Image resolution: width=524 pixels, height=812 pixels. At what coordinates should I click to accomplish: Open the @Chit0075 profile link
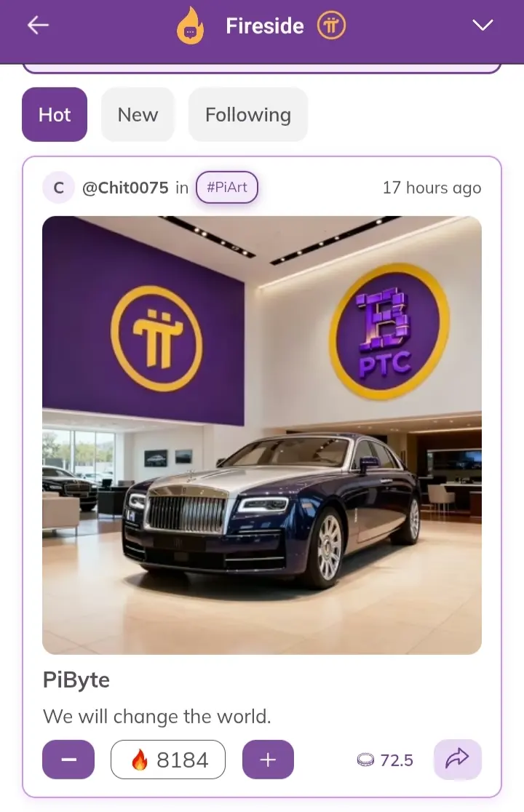[x=125, y=188]
